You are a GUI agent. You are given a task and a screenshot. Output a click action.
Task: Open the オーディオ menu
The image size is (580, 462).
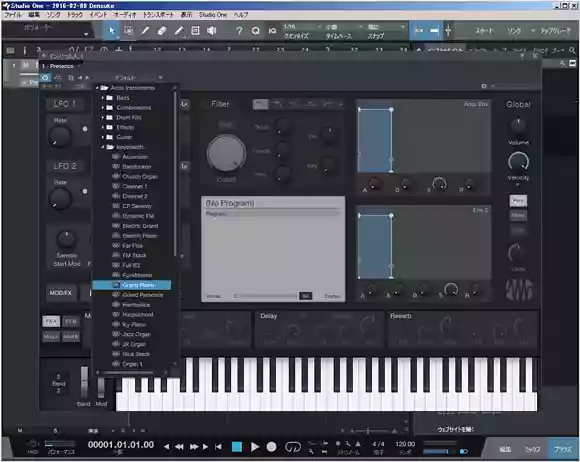(125, 15)
